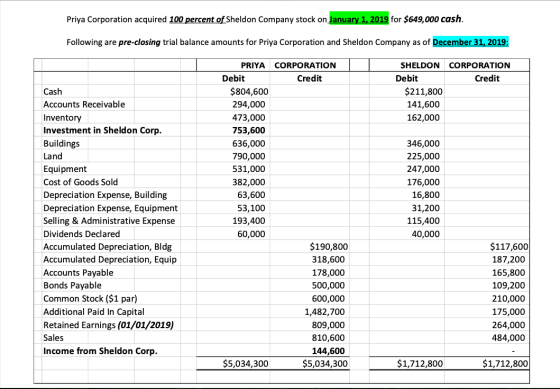Click Sheldon's Cash debit $211,800
The width and height of the screenshot is (560, 389).
click(423, 92)
